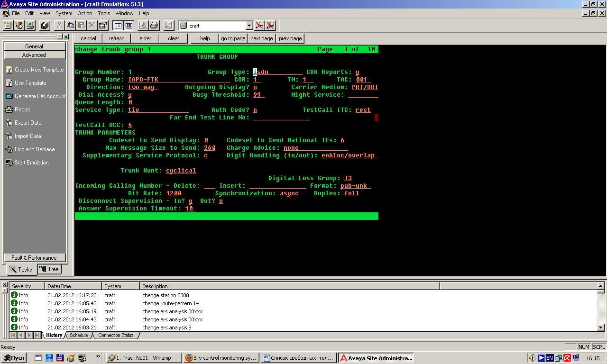Screen dimensions: 607x364
Task: Click the Print toolbar icon
Action: 154,26
